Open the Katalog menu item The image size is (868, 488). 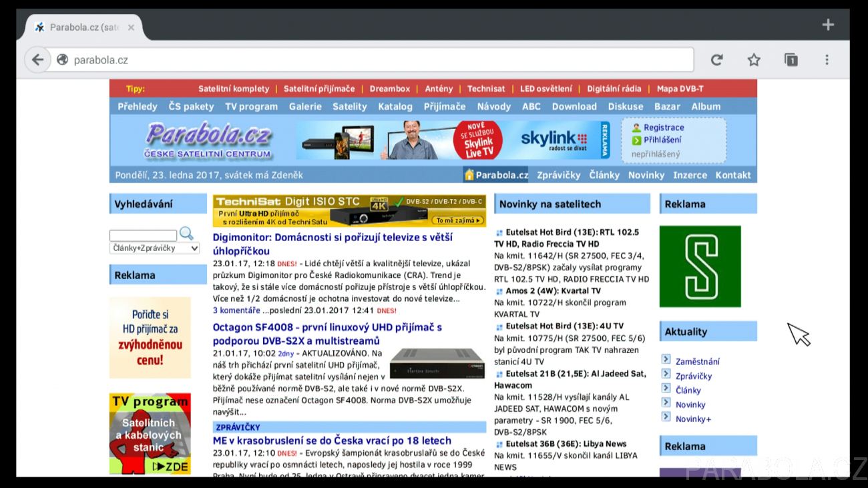(x=395, y=106)
